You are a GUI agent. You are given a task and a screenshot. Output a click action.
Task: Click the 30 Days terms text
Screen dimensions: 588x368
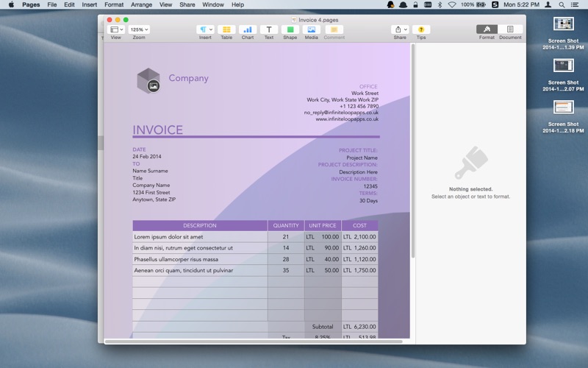click(369, 200)
